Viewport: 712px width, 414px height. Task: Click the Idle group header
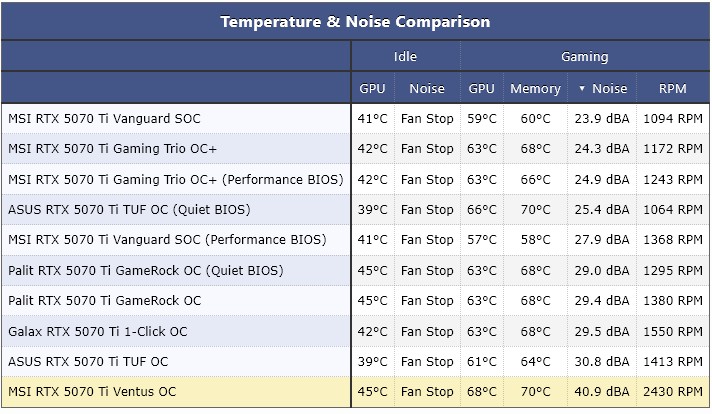[405, 57]
